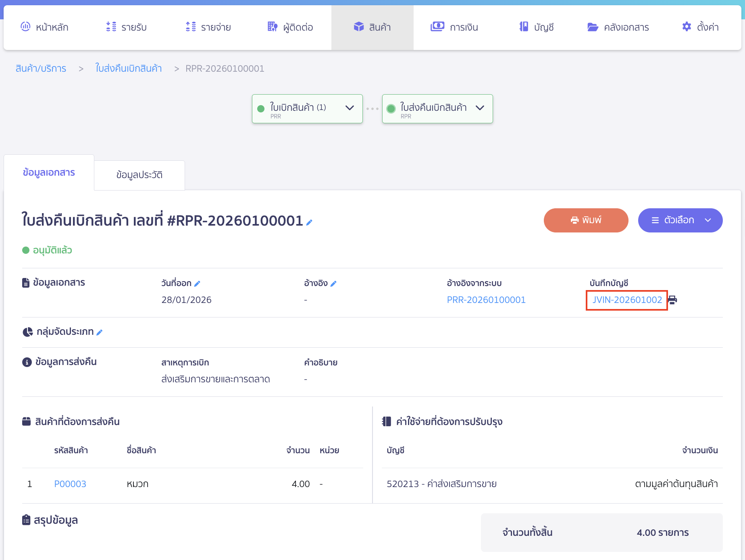This screenshot has height=560, width=745.
Task: Open the ตั้งค่า settings gear menu
Action: pos(700,27)
